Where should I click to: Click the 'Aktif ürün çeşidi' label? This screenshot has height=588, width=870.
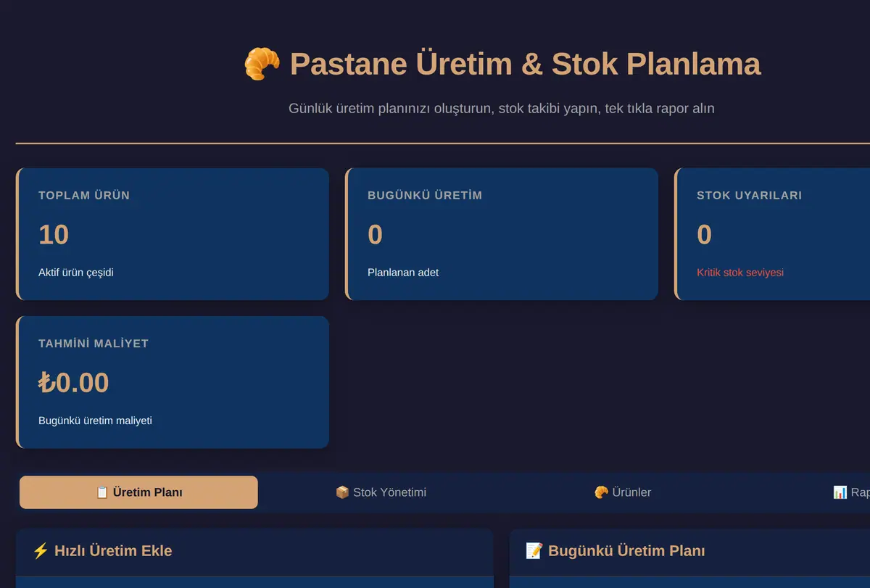(76, 273)
